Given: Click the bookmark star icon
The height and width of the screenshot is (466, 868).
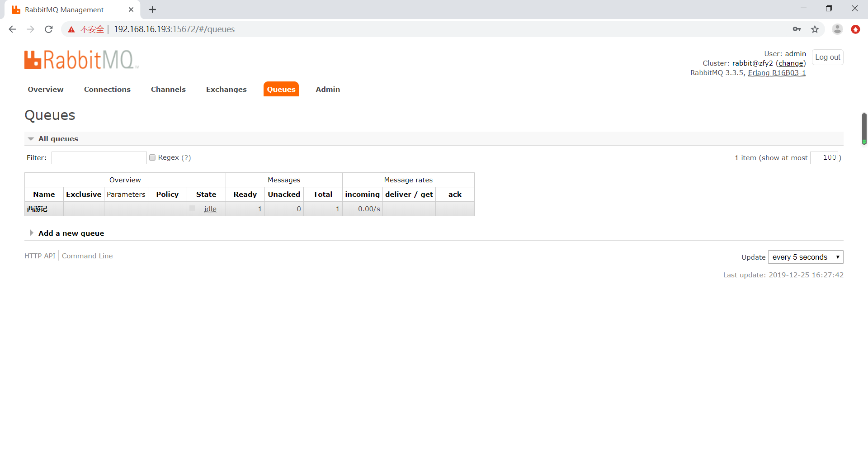Looking at the screenshot, I should (x=815, y=29).
